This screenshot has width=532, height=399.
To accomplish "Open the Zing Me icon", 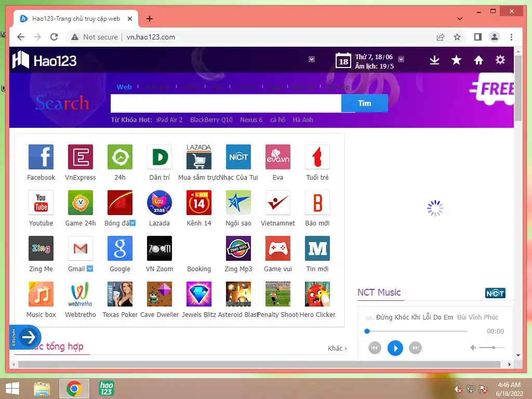I will pyautogui.click(x=41, y=248).
